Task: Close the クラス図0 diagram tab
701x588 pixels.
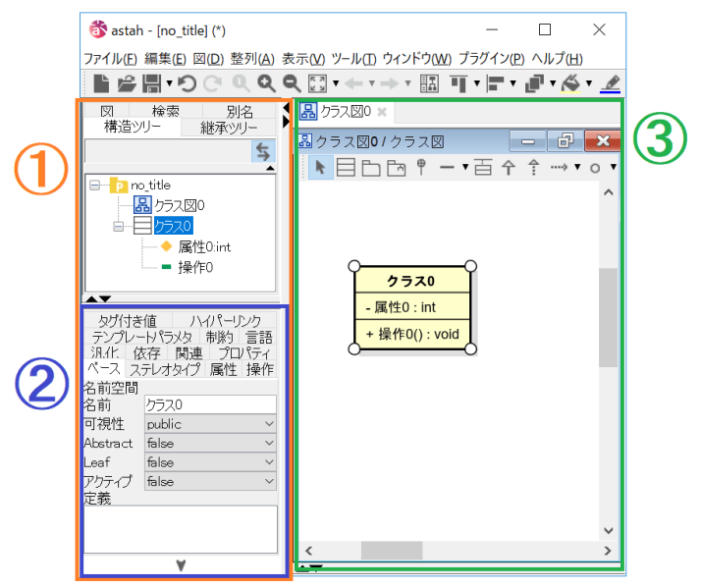Action: tap(382, 112)
